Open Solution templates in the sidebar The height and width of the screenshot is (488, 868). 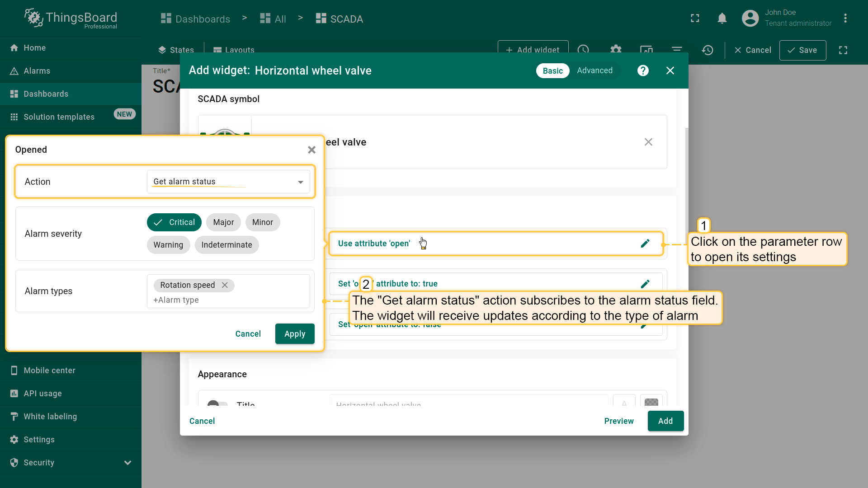(x=59, y=117)
